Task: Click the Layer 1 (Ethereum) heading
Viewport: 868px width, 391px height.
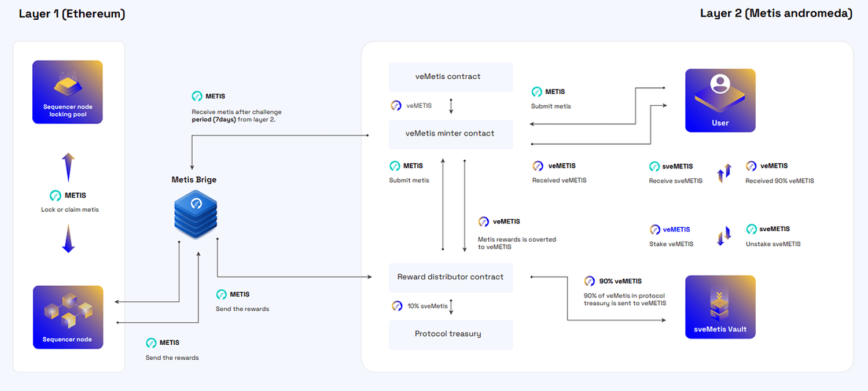Action: point(72,14)
